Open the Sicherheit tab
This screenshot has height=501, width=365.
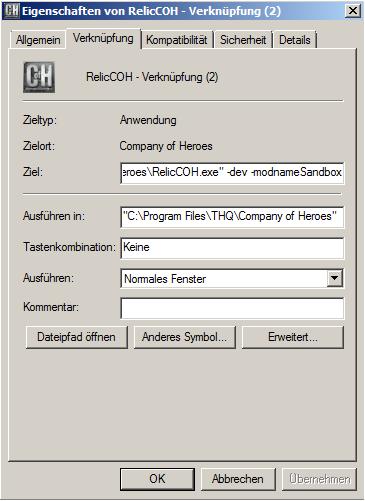(243, 40)
